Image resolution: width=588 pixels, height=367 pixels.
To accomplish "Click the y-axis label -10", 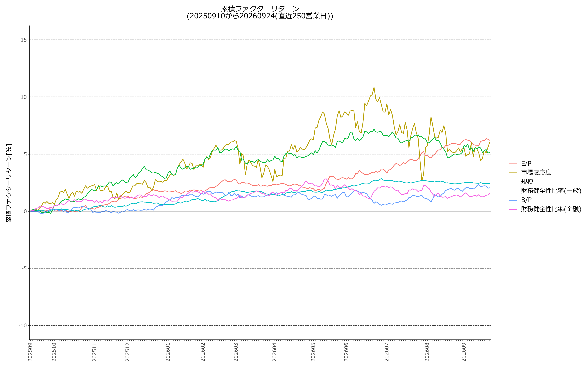I will [23, 326].
